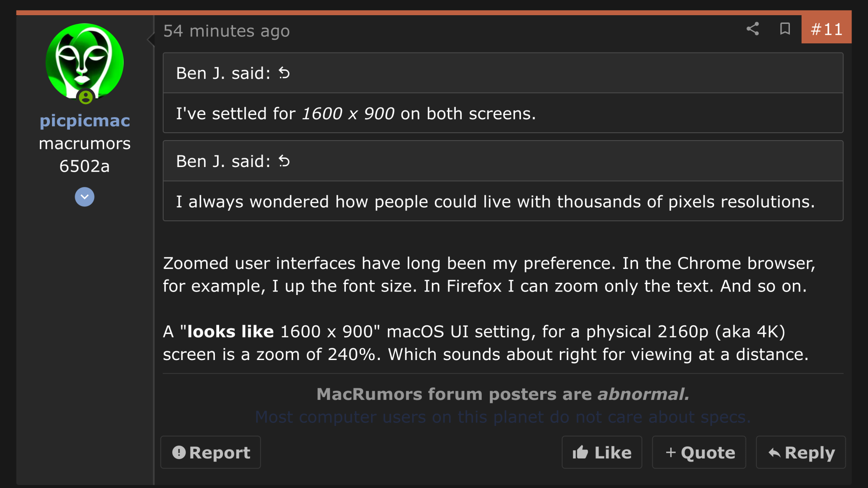
Task: Open the first quote's jump-to-post arrow
Action: tap(284, 73)
